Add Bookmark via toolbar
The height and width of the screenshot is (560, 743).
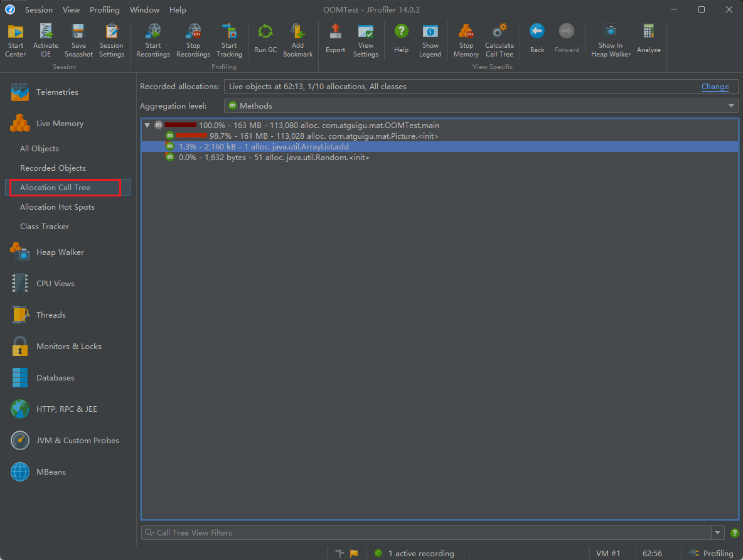click(297, 41)
